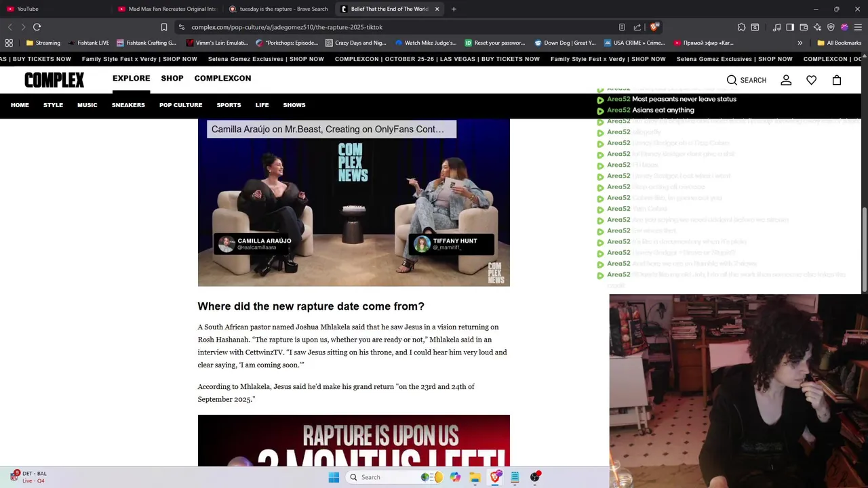Viewport: 868px width, 488px height.
Task: Go back with the browser back arrow
Action: (x=9, y=27)
